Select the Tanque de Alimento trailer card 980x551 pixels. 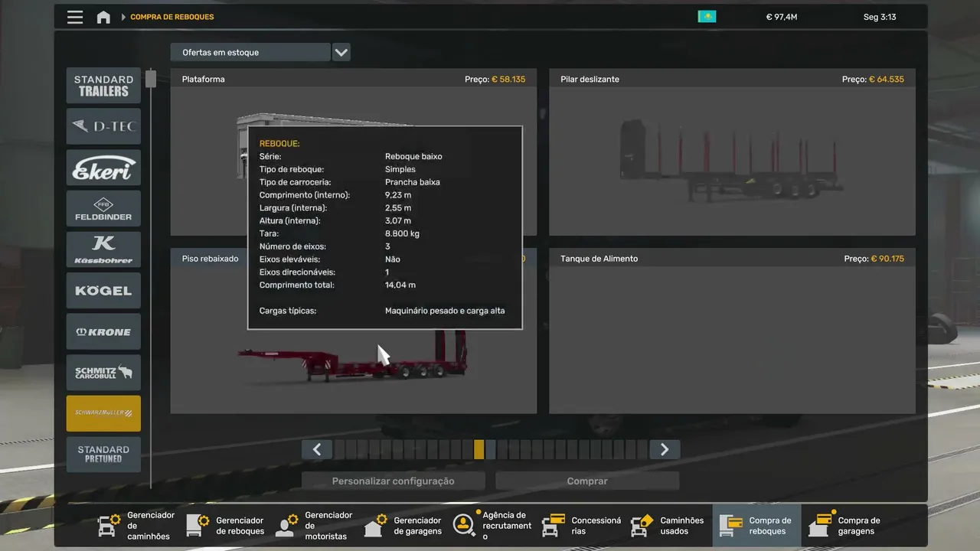coord(732,331)
